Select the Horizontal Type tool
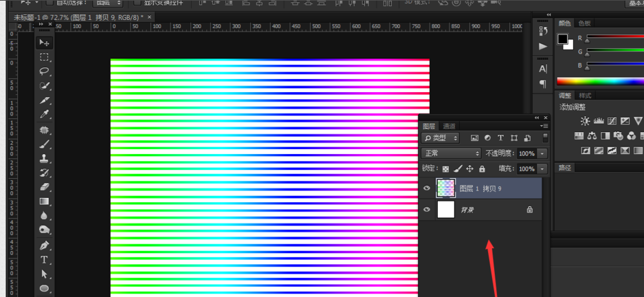 [44, 260]
